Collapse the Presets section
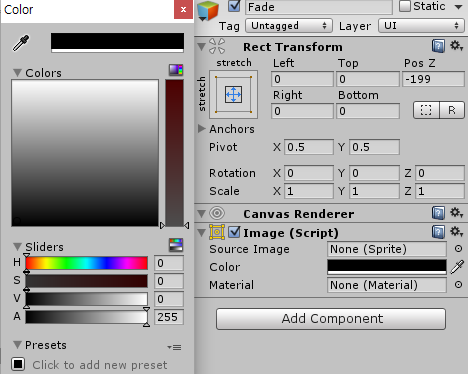This screenshot has height=374, width=468. point(17,345)
